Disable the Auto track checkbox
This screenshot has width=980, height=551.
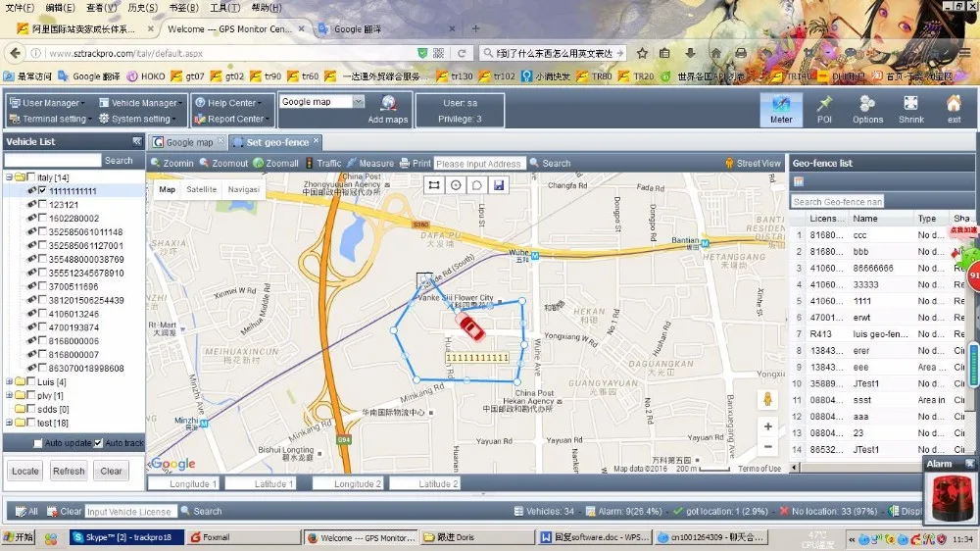pos(98,443)
